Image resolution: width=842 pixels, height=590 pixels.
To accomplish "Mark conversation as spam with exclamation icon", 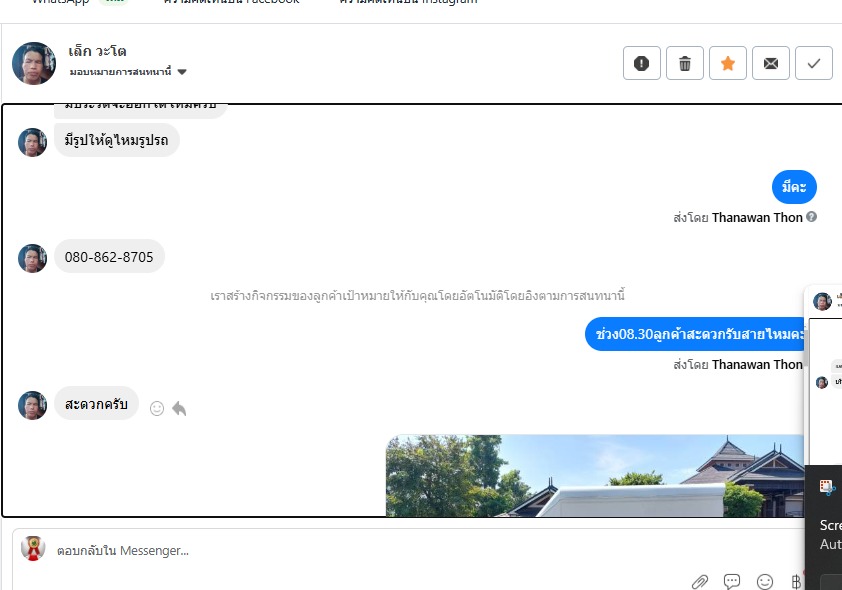I will point(642,63).
